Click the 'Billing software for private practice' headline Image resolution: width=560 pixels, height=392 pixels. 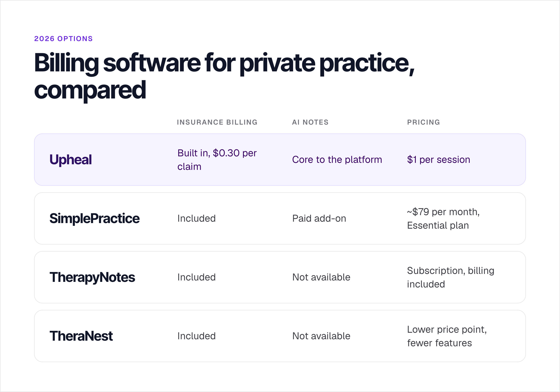click(x=224, y=76)
